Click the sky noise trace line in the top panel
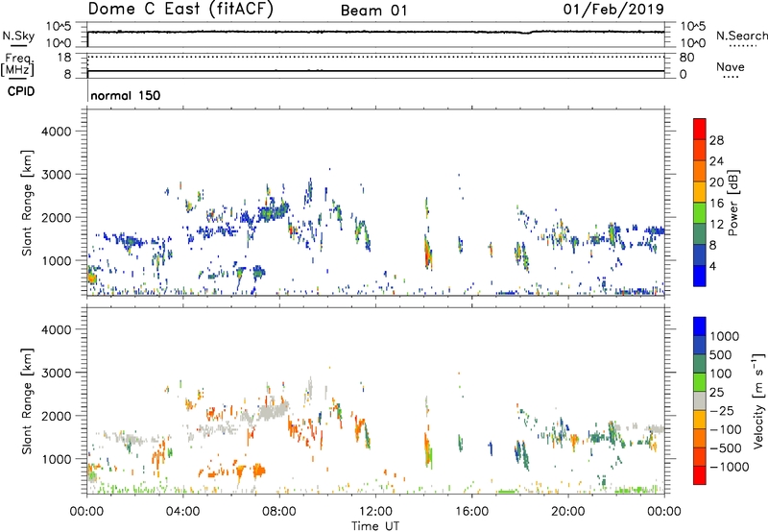The image size is (768, 532). pyautogui.click(x=375, y=32)
